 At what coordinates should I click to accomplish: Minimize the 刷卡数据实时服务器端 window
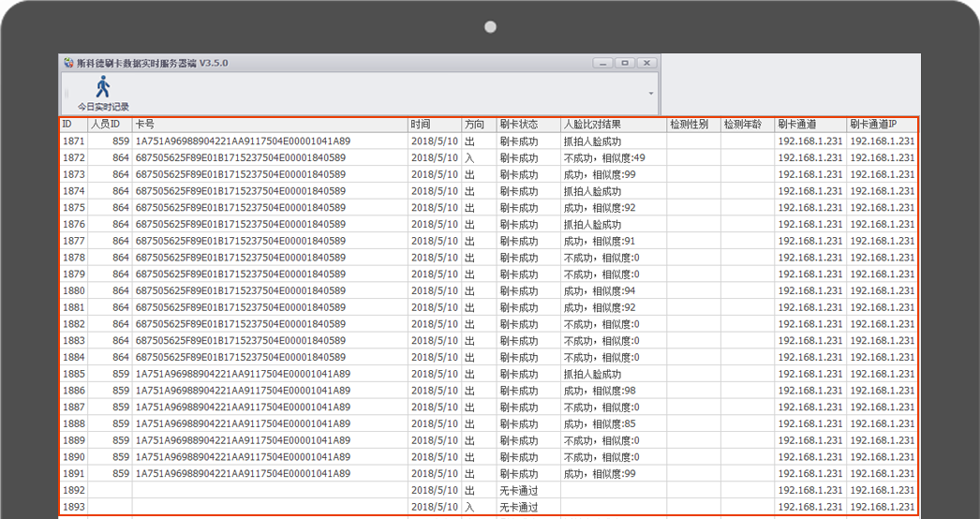coord(602,63)
